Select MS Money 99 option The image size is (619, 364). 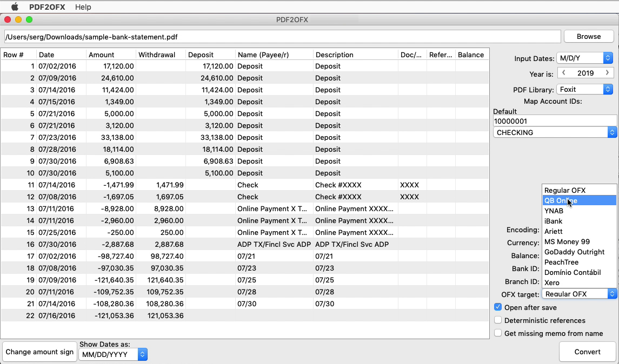[x=579, y=241]
